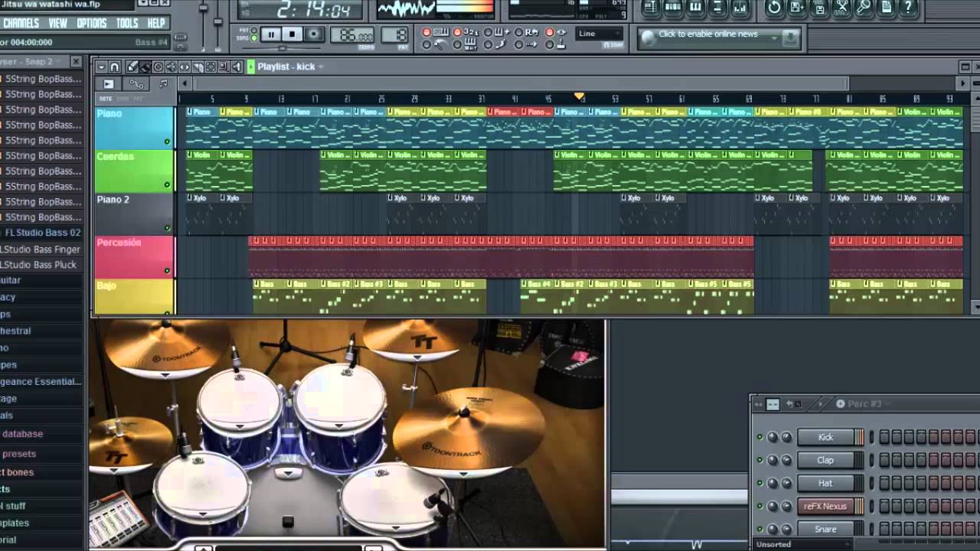Image resolution: width=980 pixels, height=551 pixels.
Task: Toggle the 3-2-1 countdown before recording
Action: tap(457, 32)
